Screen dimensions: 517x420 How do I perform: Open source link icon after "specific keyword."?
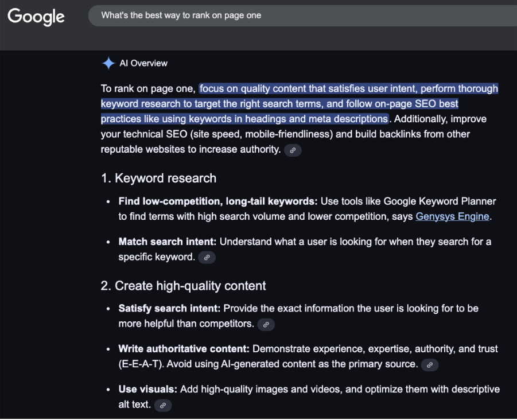[207, 258]
